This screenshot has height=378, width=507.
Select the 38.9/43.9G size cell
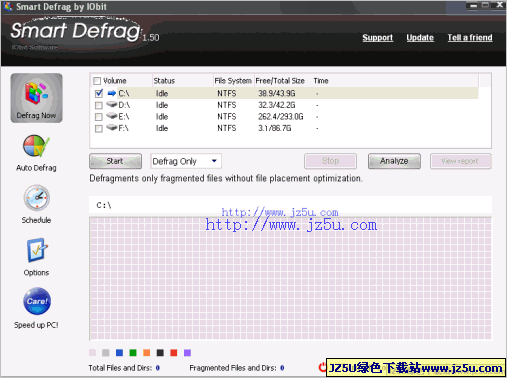[277, 93]
